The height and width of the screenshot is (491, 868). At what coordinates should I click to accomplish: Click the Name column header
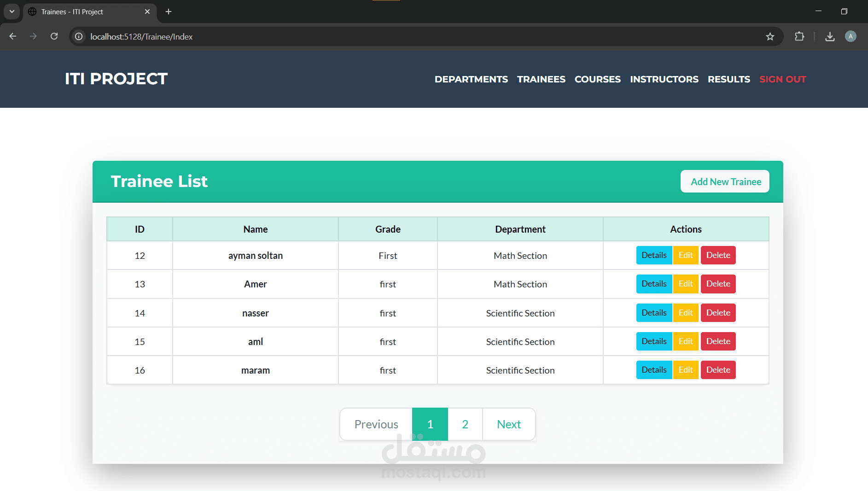coord(256,229)
